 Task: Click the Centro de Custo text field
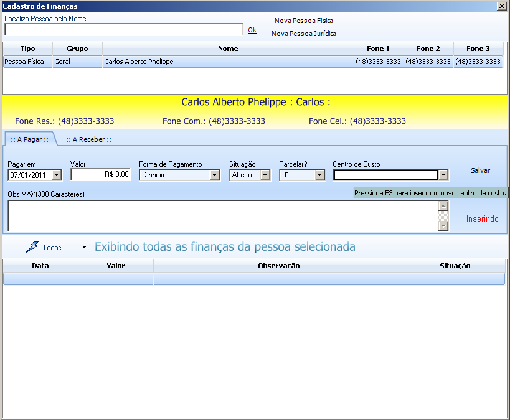[x=385, y=175]
